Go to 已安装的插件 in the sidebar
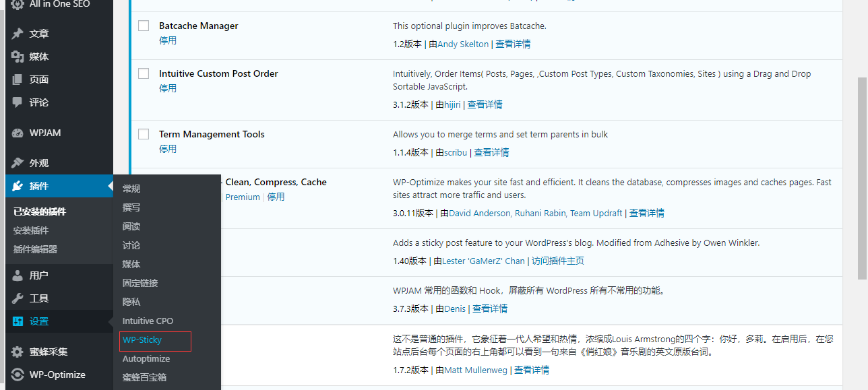 pyautogui.click(x=40, y=212)
